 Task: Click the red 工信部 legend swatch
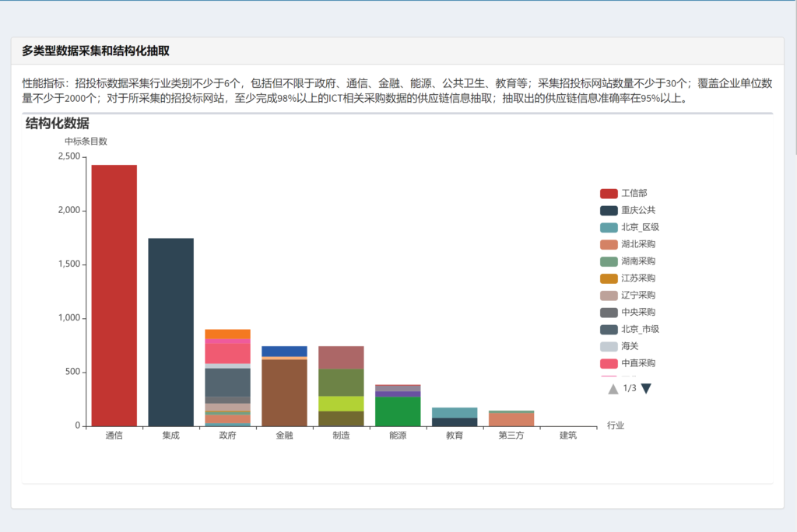pos(608,193)
